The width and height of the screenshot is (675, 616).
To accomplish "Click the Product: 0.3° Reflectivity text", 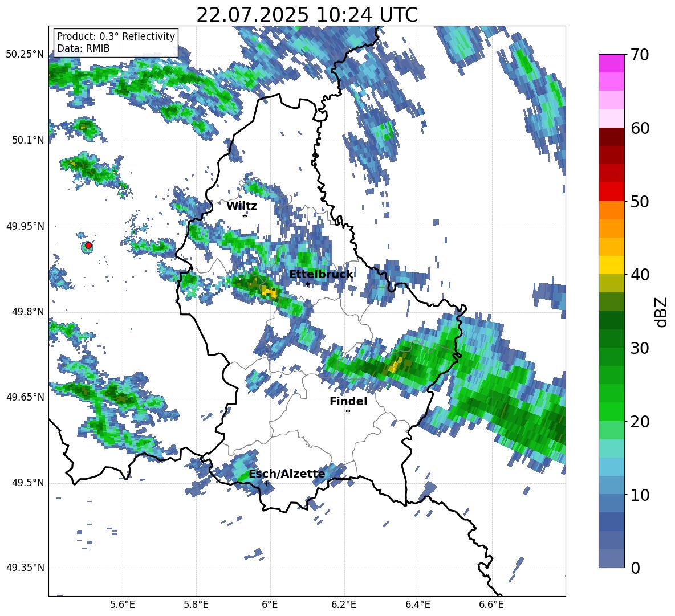I will tap(116, 36).
